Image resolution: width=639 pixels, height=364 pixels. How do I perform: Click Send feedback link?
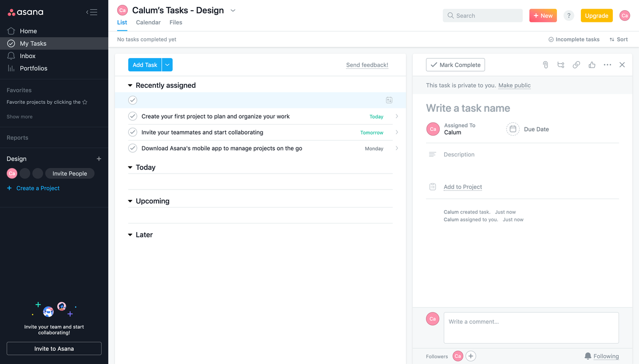coord(367,65)
